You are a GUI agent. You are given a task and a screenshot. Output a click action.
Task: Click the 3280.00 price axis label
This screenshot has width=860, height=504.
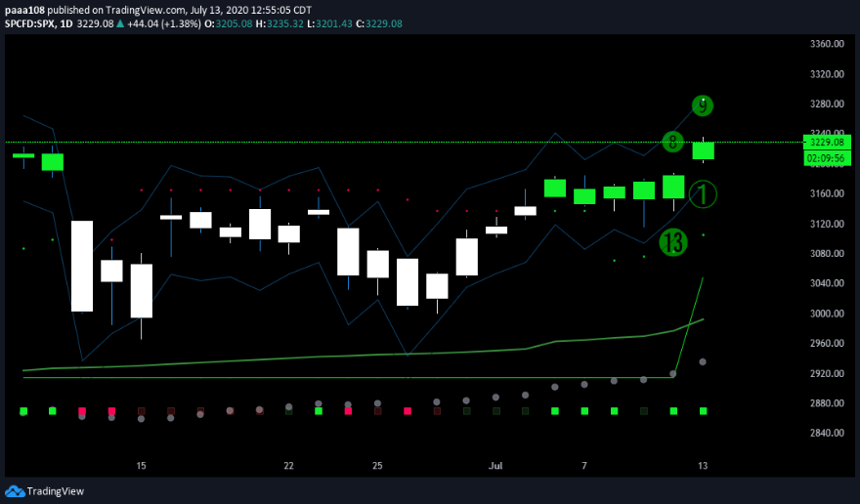click(x=827, y=104)
